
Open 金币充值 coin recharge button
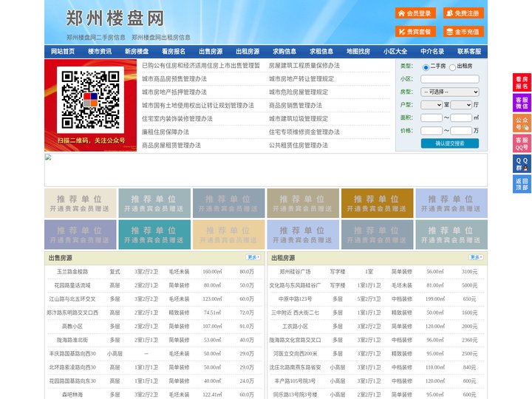(x=463, y=32)
